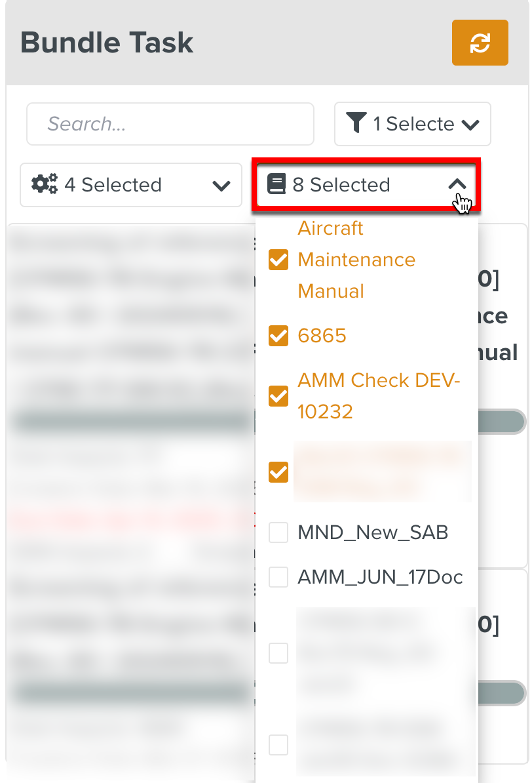The image size is (532, 783).
Task: Open the 4 Selected dropdown chevron
Action: [x=221, y=186]
